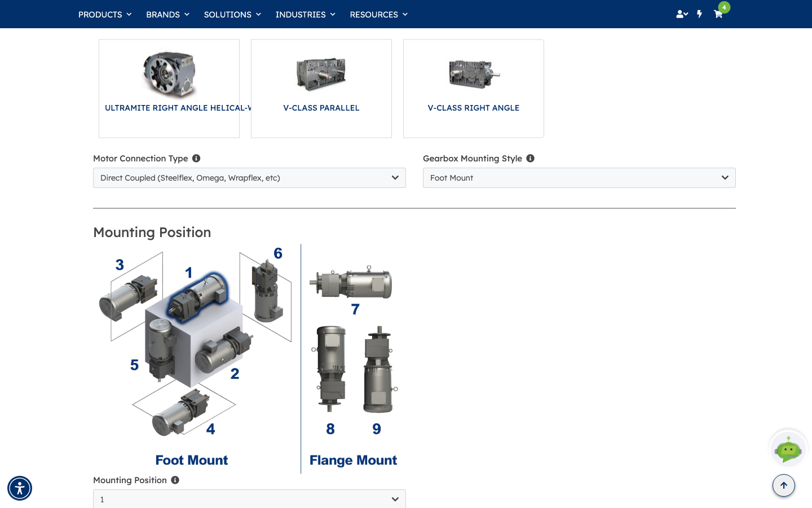Click the Motor Connection Type info icon
The image size is (812, 508).
coord(196,159)
